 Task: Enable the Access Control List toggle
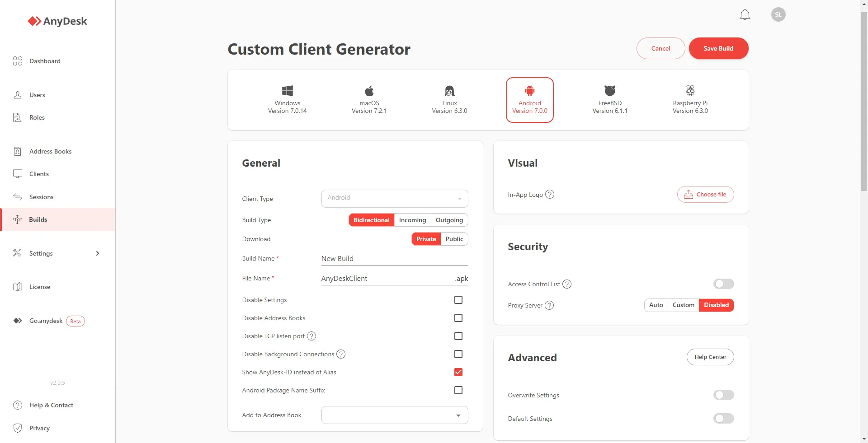coord(723,284)
